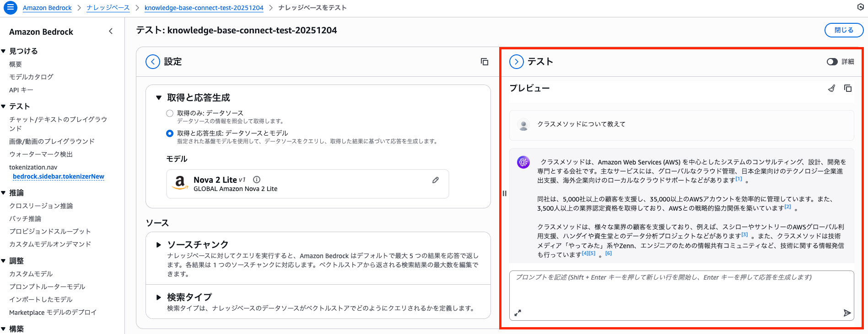Click the Amazon logo on model card

tap(180, 183)
